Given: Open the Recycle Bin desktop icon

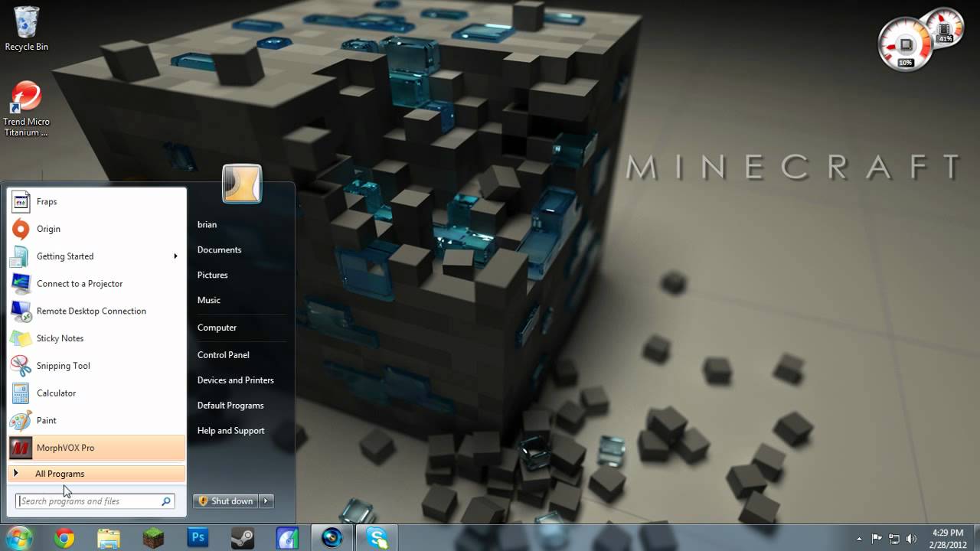Looking at the screenshot, I should [x=26, y=28].
